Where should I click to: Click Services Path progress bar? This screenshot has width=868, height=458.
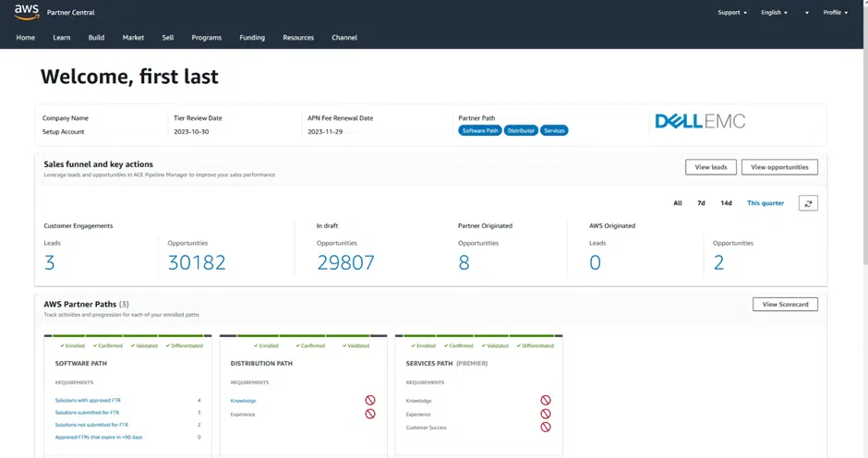[x=479, y=335]
